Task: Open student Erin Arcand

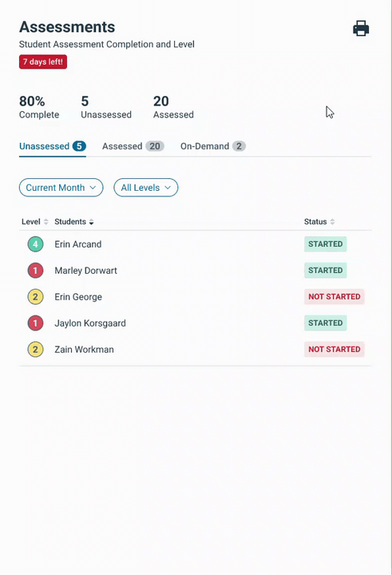Action: pos(78,244)
